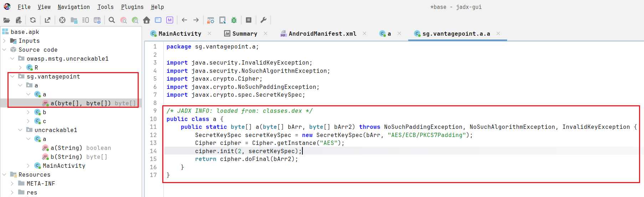
Task: Open Preferences wrench icon
Action: pyautogui.click(x=264, y=20)
